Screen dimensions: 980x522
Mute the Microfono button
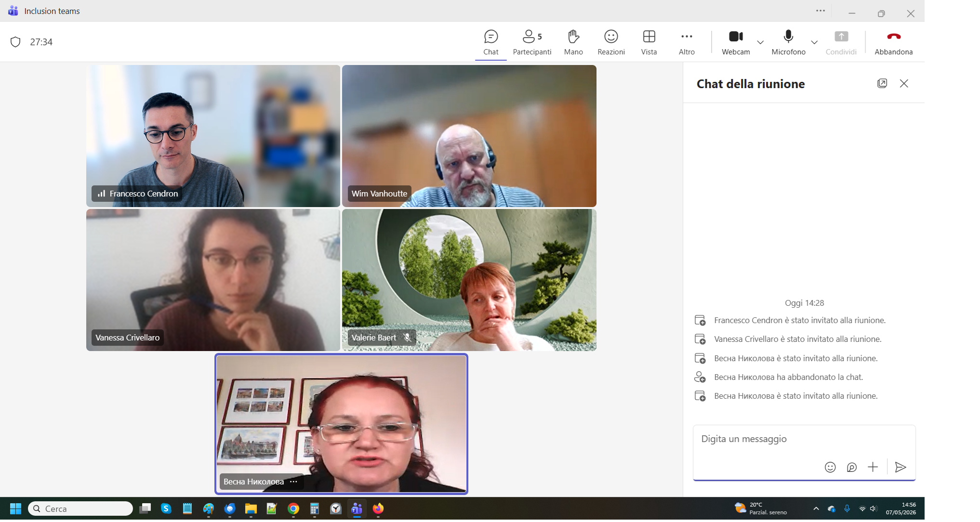pyautogui.click(x=788, y=42)
